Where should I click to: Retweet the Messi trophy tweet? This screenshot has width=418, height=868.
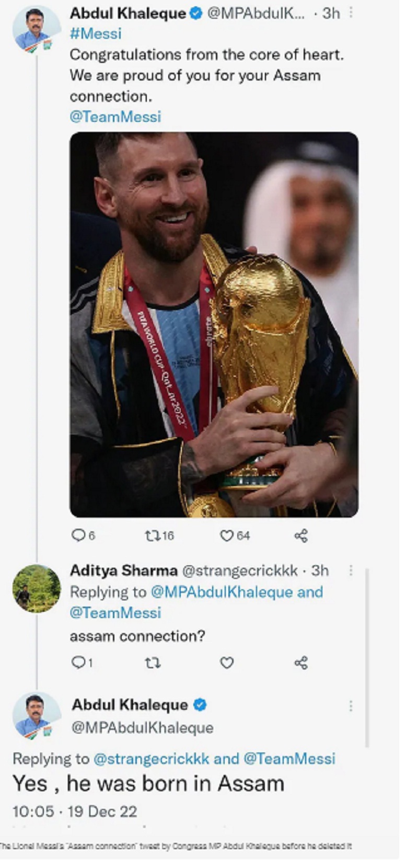coord(152,535)
